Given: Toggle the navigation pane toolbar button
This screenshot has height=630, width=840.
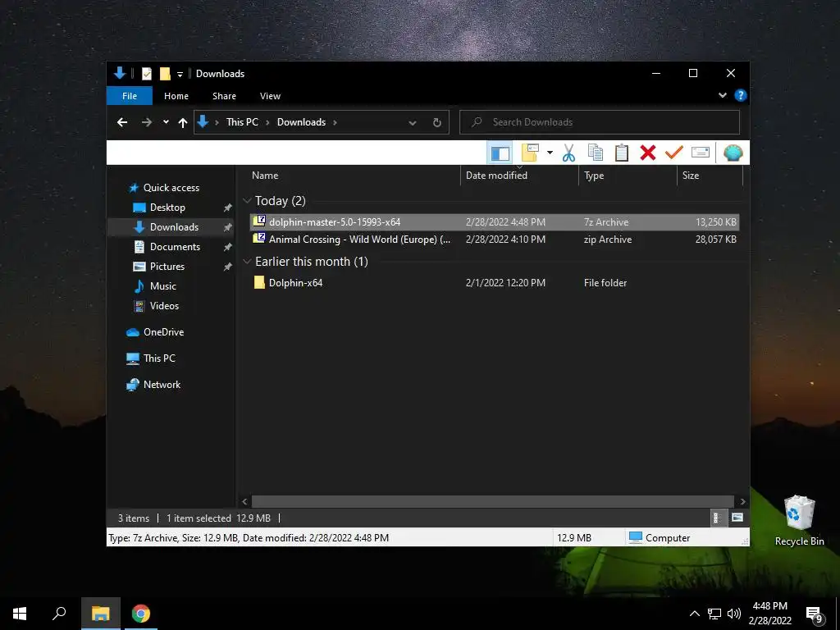Looking at the screenshot, I should 500,153.
